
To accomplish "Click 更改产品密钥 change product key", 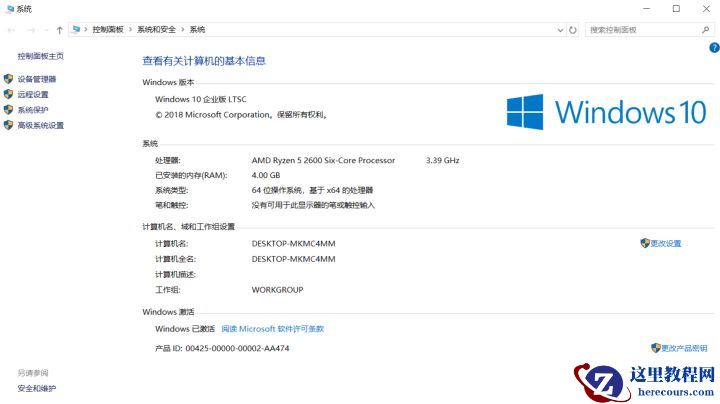I will pyautogui.click(x=684, y=348).
